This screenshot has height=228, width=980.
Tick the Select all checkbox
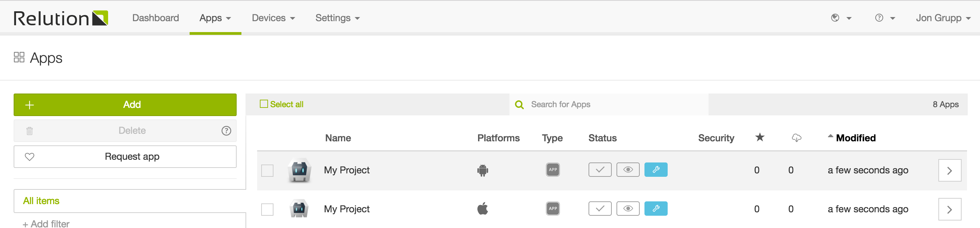264,104
